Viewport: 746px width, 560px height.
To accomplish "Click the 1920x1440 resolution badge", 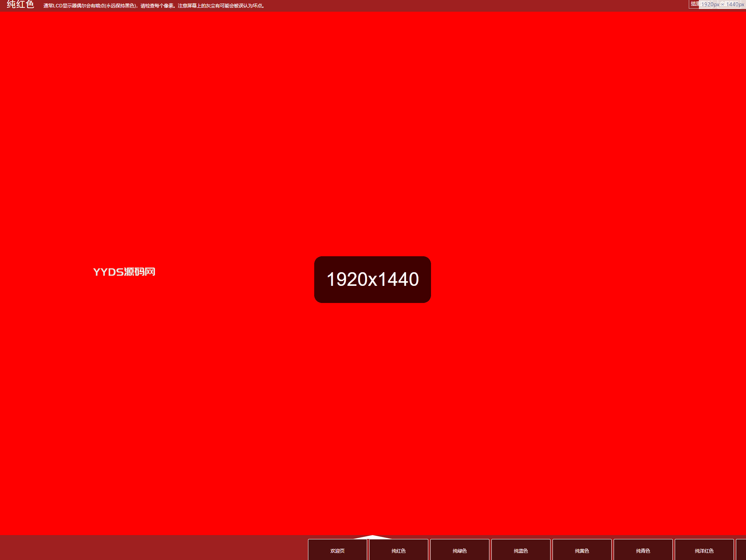I will point(373,279).
